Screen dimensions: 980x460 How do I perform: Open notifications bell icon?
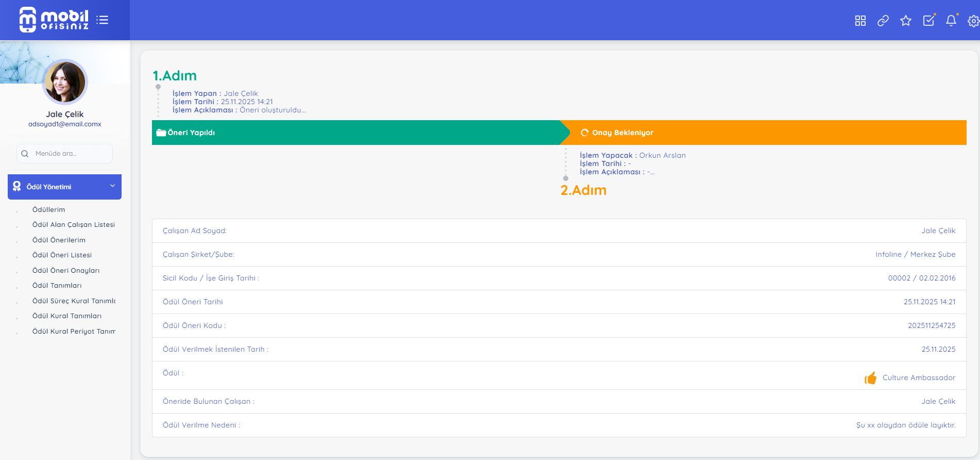(951, 21)
